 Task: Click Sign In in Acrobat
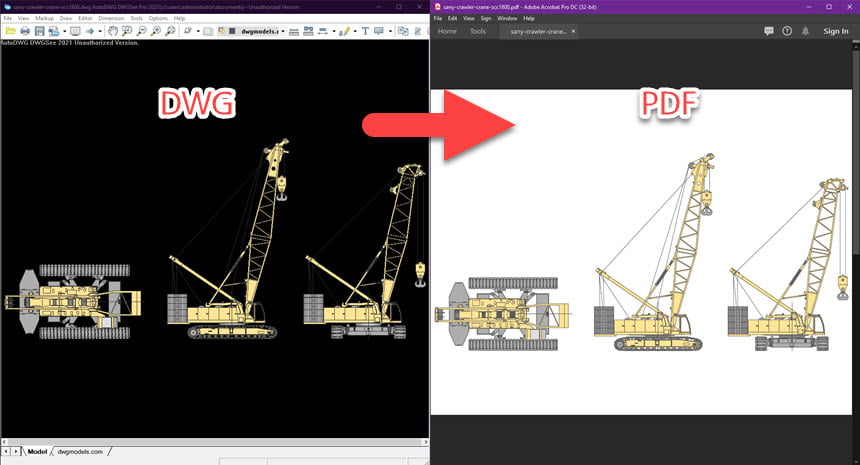835,31
